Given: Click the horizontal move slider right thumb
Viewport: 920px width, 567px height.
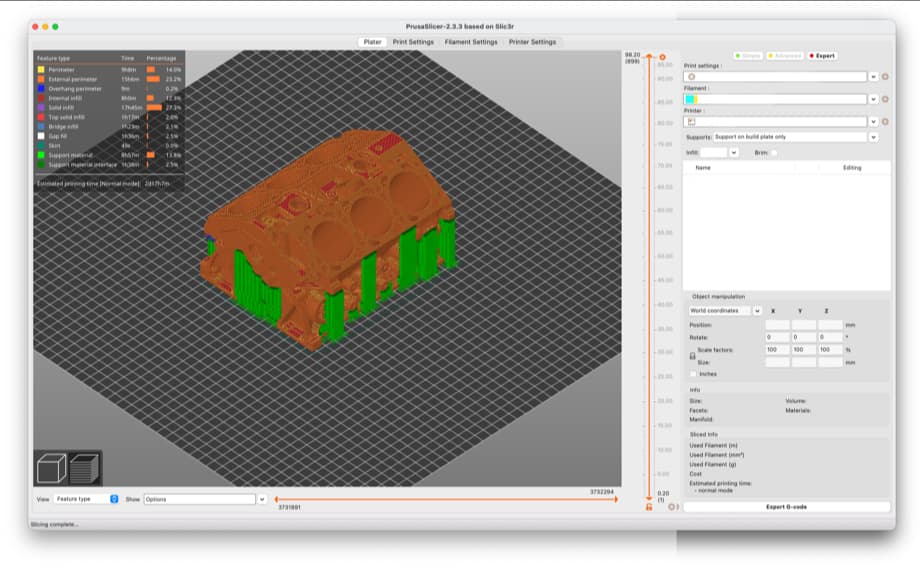Looking at the screenshot, I should (615, 500).
